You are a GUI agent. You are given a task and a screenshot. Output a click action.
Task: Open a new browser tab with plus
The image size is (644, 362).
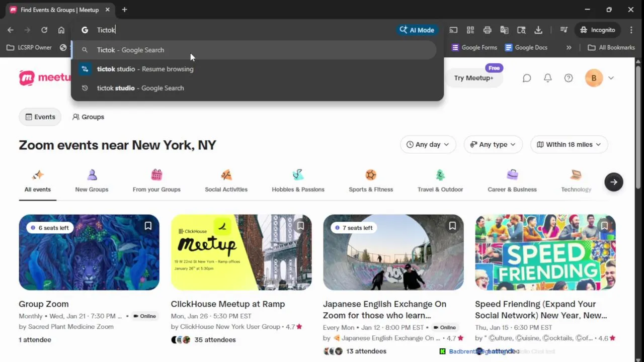pyautogui.click(x=124, y=10)
